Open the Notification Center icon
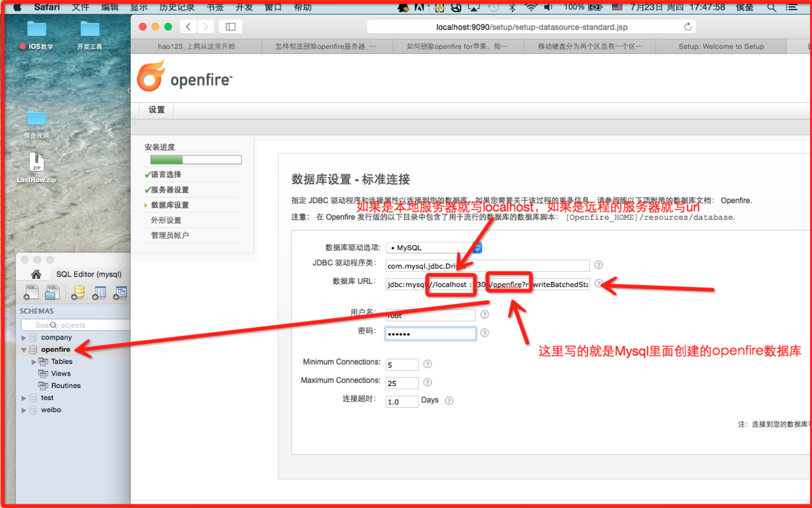812x508 pixels. tap(792, 7)
